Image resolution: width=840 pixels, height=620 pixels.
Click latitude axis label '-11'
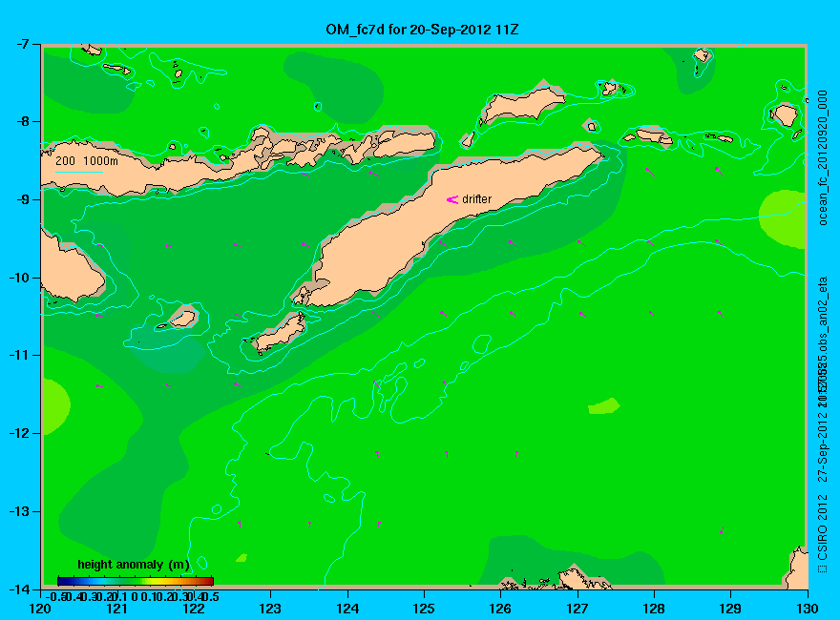pyautogui.click(x=18, y=355)
